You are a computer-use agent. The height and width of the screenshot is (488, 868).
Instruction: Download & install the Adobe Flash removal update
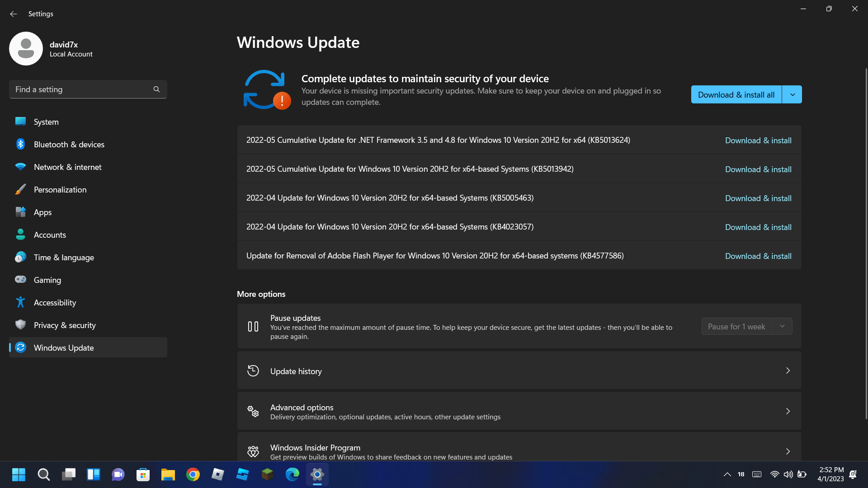(x=758, y=256)
